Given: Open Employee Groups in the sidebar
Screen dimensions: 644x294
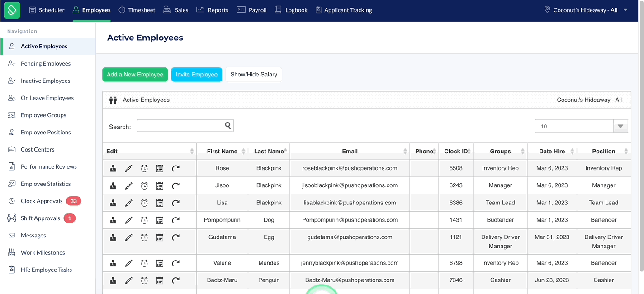Looking at the screenshot, I should click(x=43, y=115).
